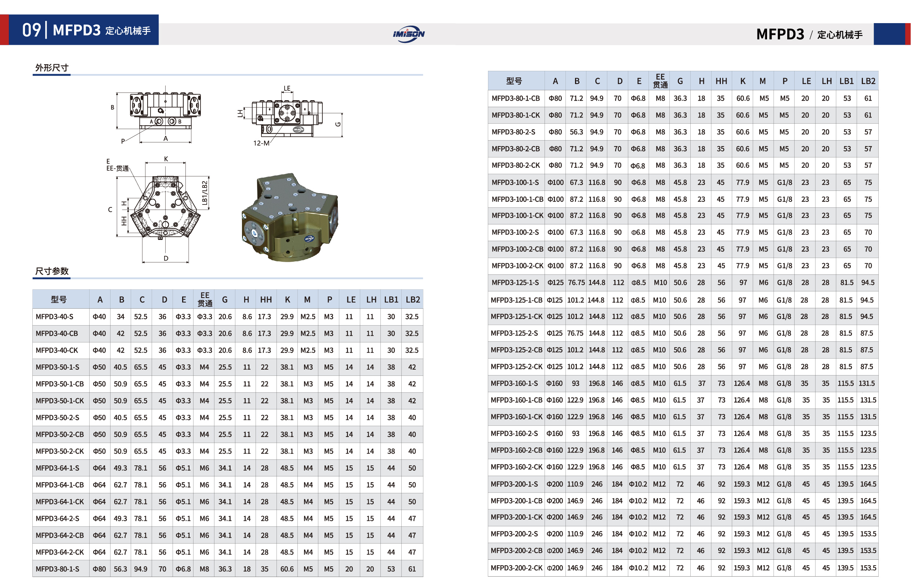Screen dimensions: 911x588
Task: Select model cell MFPD3-160-2-CK
Action: (516, 467)
